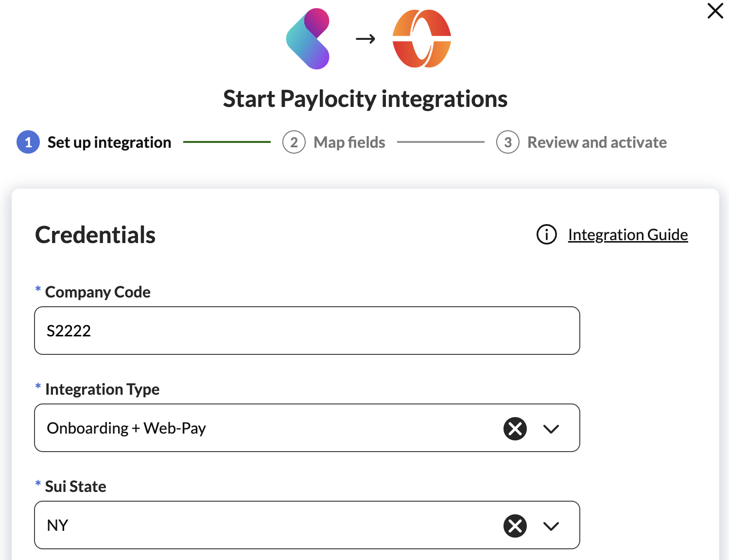
Task: Click the Integration Guide info icon
Action: (x=546, y=234)
